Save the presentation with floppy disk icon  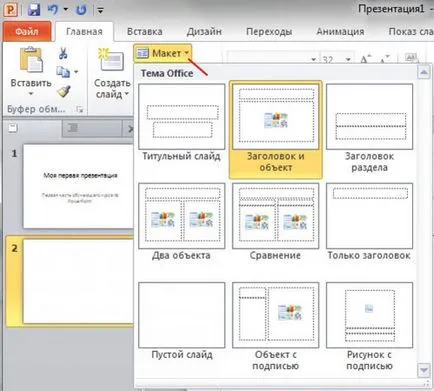tap(34, 9)
